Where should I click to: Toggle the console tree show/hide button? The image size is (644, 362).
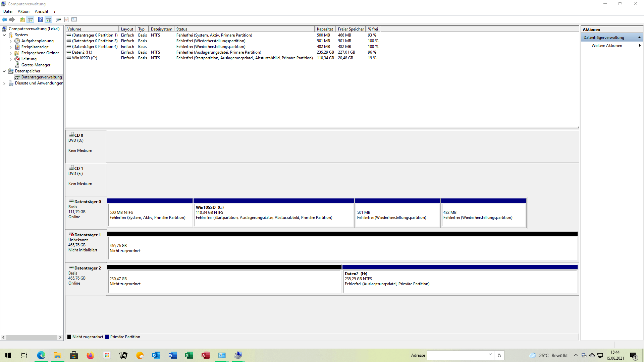coord(31,19)
